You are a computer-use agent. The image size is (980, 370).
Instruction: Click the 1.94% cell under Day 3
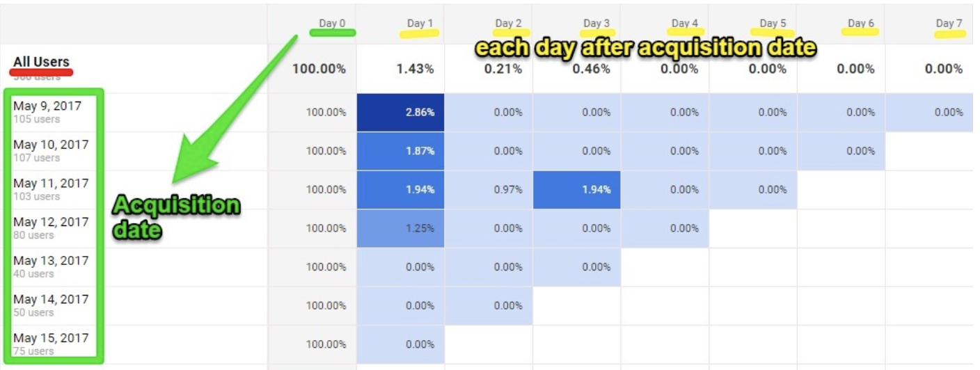pos(577,190)
